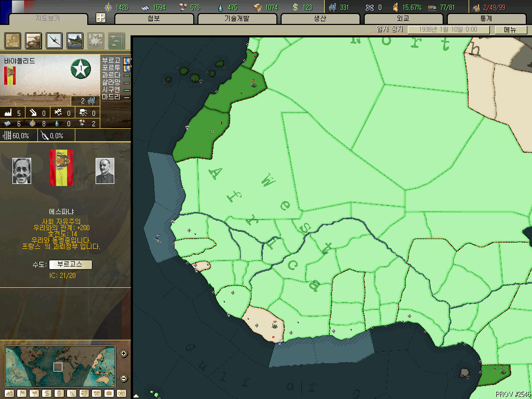Open the 외교 diplomacy tab
The height and width of the screenshot is (399, 532).
coord(403,18)
